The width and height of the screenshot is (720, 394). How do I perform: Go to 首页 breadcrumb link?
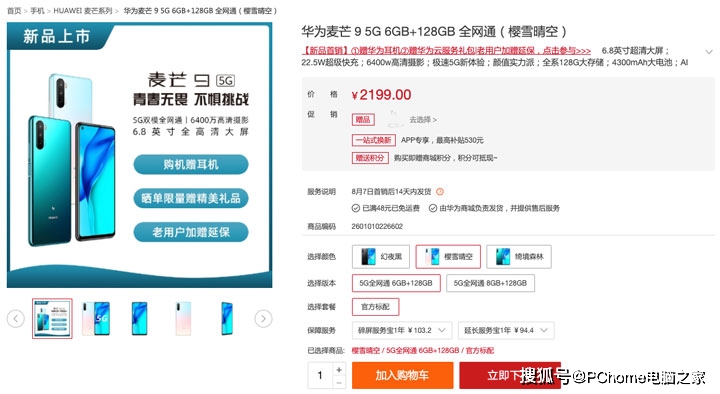pos(14,11)
